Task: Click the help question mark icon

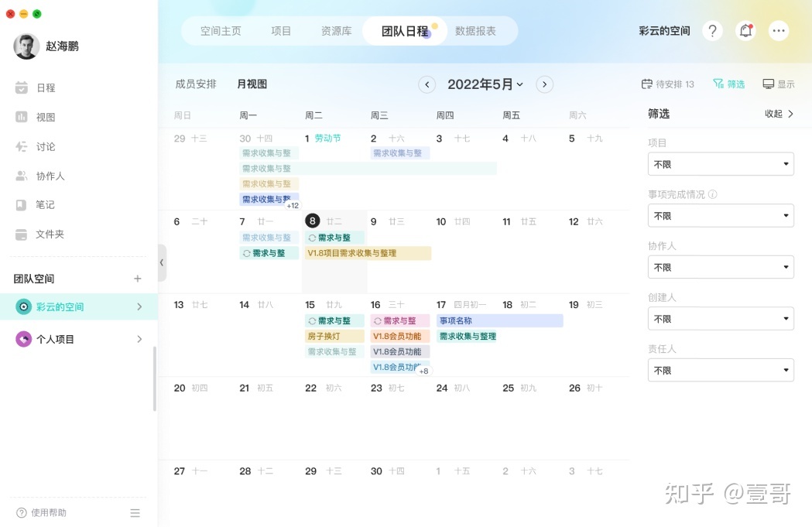Action: coord(713,31)
